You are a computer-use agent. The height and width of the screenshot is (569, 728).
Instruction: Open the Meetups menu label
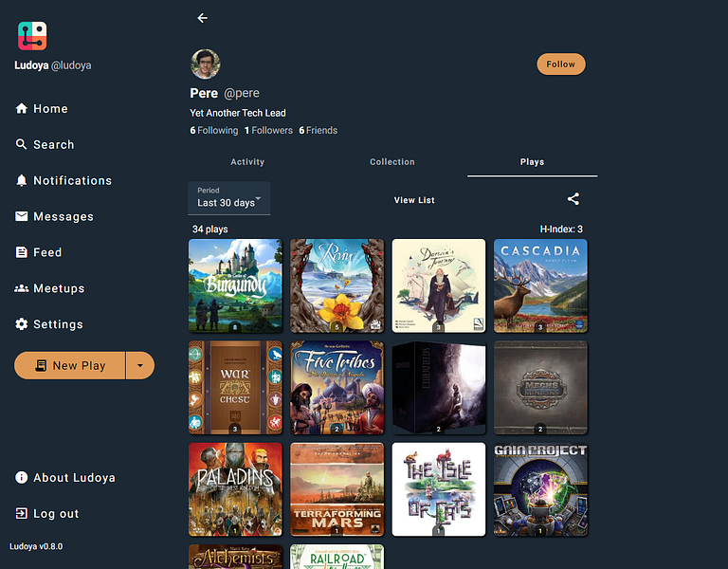(59, 288)
